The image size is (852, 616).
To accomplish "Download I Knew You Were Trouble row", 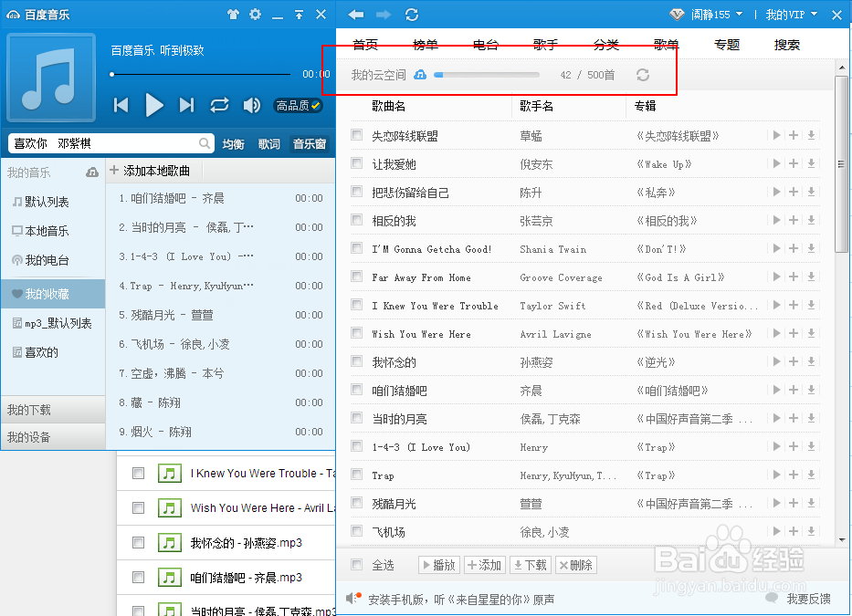I will coord(811,305).
